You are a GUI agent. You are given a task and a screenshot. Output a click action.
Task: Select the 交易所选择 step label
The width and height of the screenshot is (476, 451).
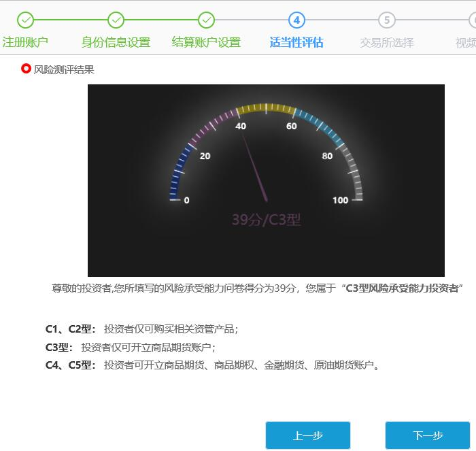coord(387,43)
